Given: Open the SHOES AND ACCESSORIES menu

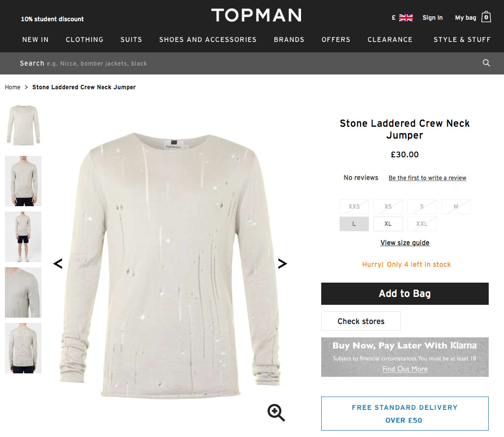Looking at the screenshot, I should tap(207, 39).
